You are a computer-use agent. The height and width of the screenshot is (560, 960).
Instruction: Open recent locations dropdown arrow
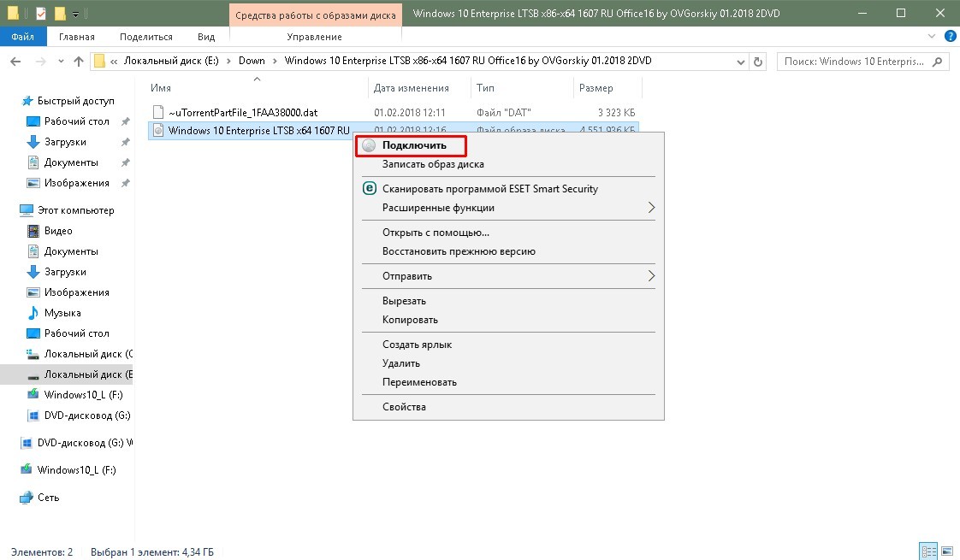point(61,62)
